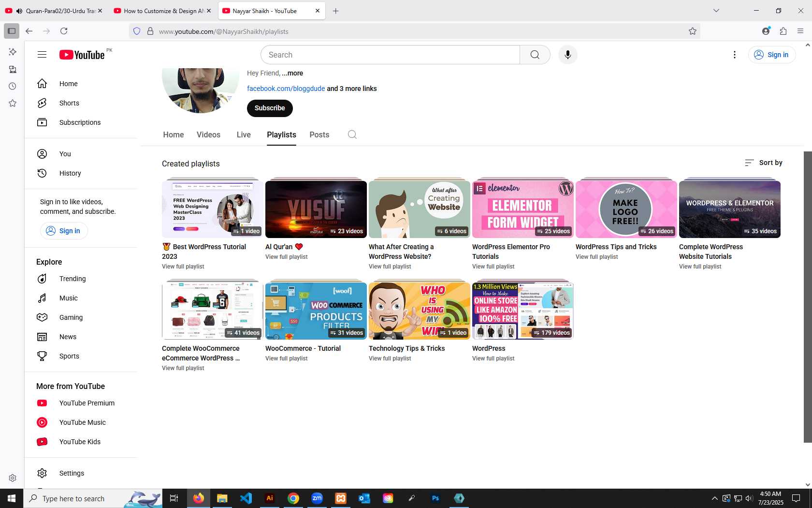Click the browser address bar
The height and width of the screenshot is (508, 812).
pos(416,31)
